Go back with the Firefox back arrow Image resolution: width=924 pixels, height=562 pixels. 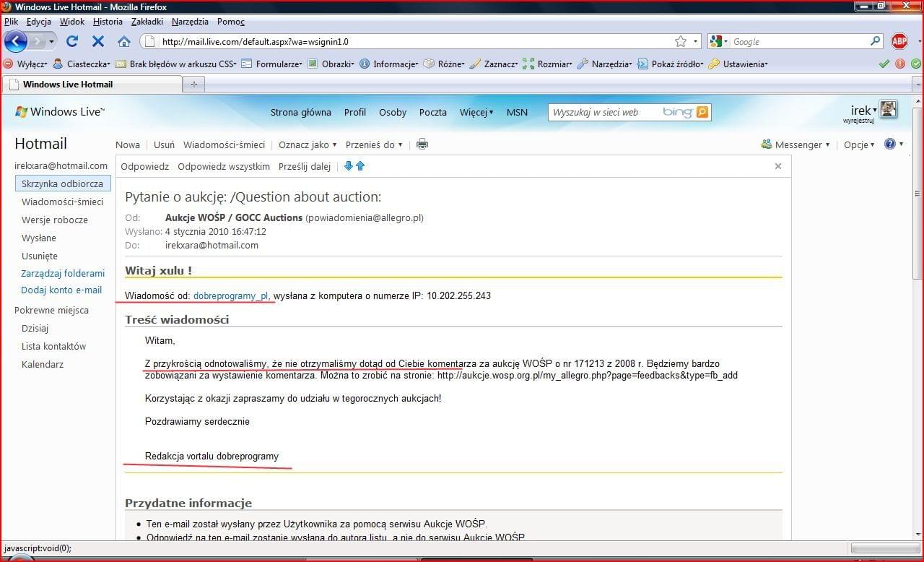point(15,41)
